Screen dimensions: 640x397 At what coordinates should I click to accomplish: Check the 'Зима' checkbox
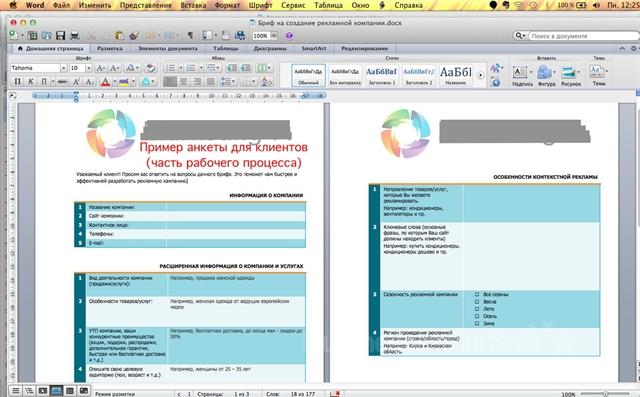pos(477,324)
